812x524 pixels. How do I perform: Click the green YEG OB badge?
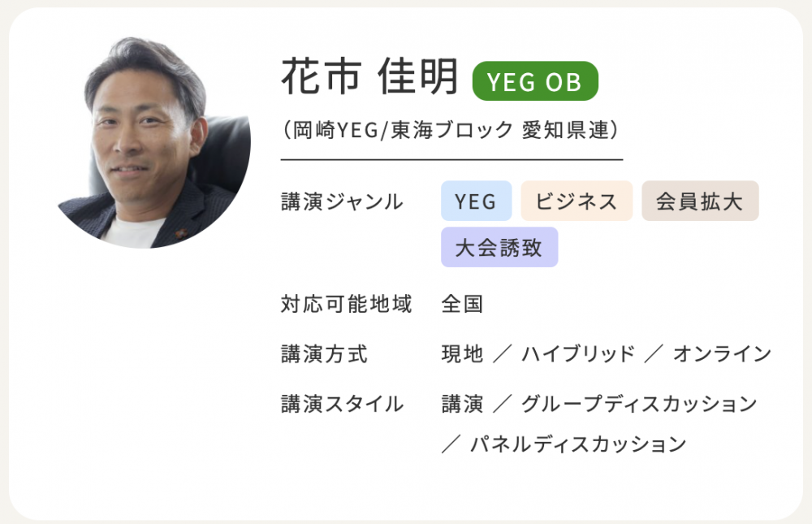point(535,81)
